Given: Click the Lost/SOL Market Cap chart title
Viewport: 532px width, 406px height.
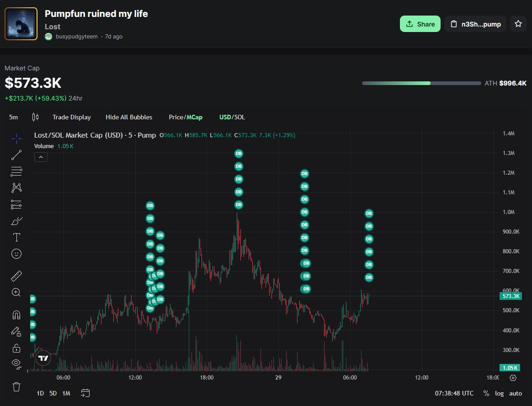Looking at the screenshot, I should pyautogui.click(x=95, y=135).
